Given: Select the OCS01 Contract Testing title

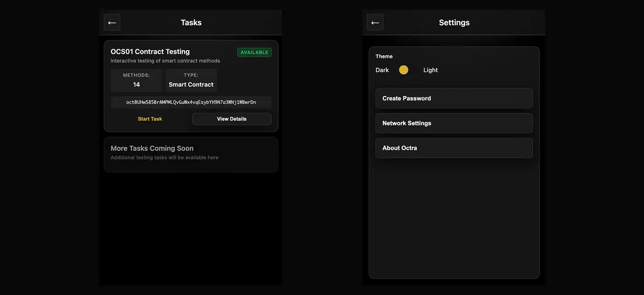Looking at the screenshot, I should (x=150, y=51).
